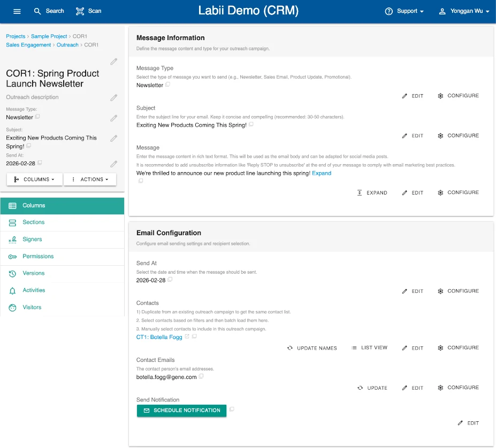
Task: Open the Yonggan Wu user menu
Action: 463,11
